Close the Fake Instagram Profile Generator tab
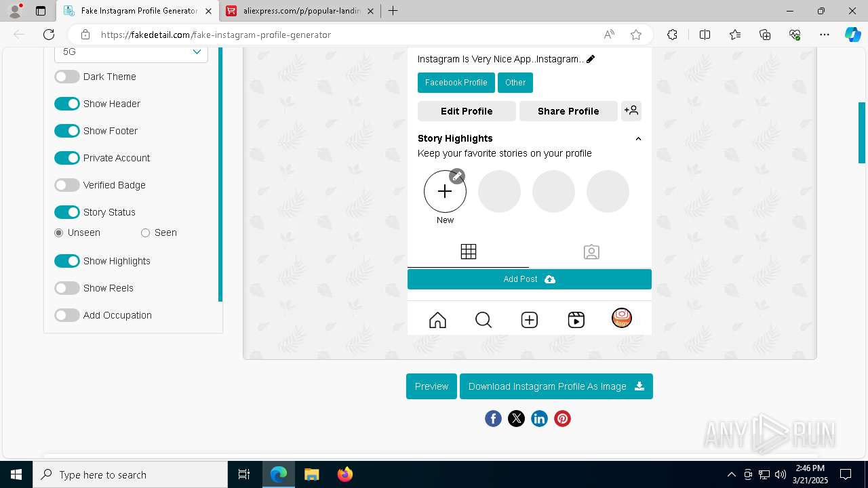Screen dimensions: 868x488 click(x=208, y=11)
